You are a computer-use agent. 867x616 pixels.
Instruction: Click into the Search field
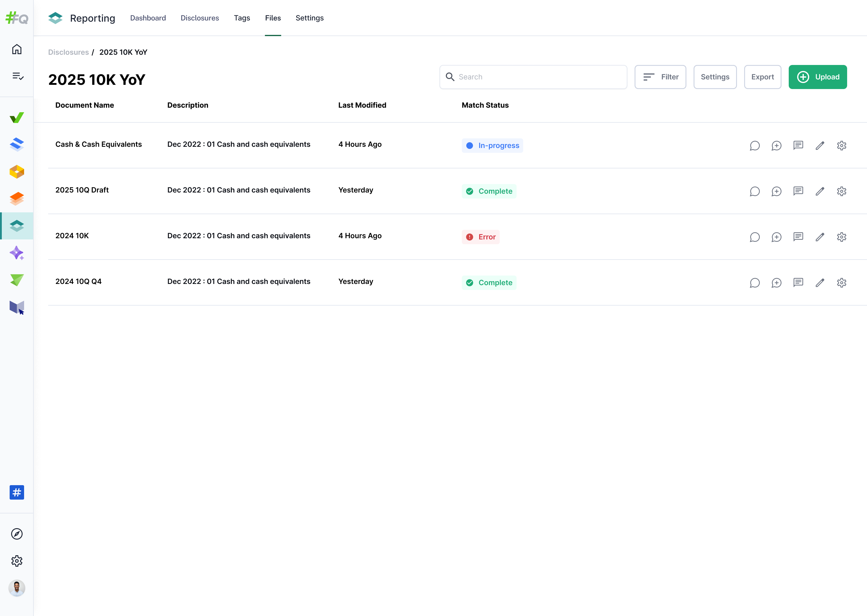[533, 77]
